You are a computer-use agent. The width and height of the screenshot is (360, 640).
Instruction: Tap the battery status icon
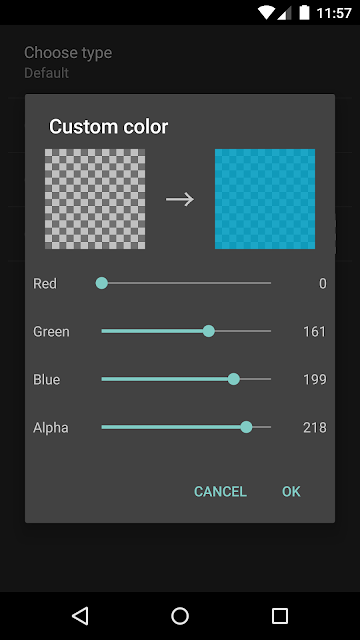coord(304,12)
